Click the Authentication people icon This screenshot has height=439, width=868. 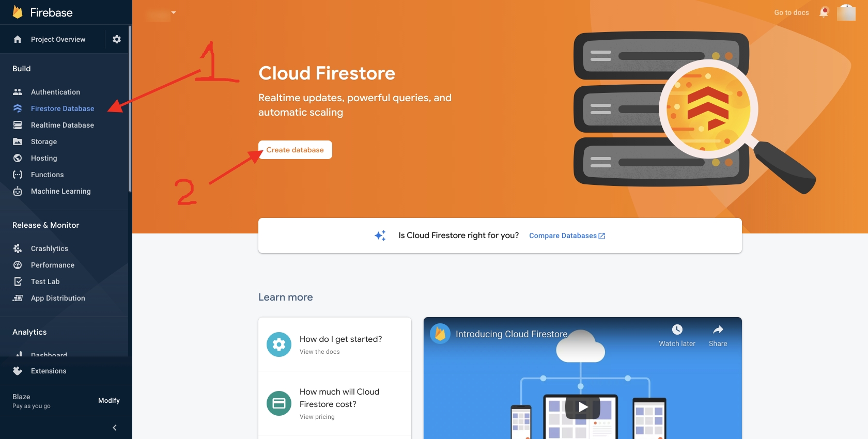(18, 92)
